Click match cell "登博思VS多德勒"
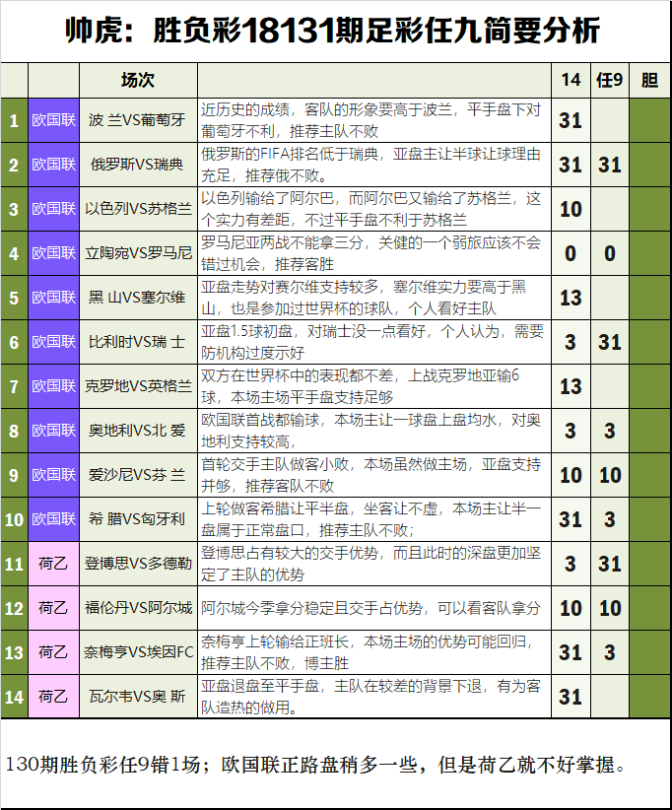Screen dimensions: 672x810 (x=138, y=564)
